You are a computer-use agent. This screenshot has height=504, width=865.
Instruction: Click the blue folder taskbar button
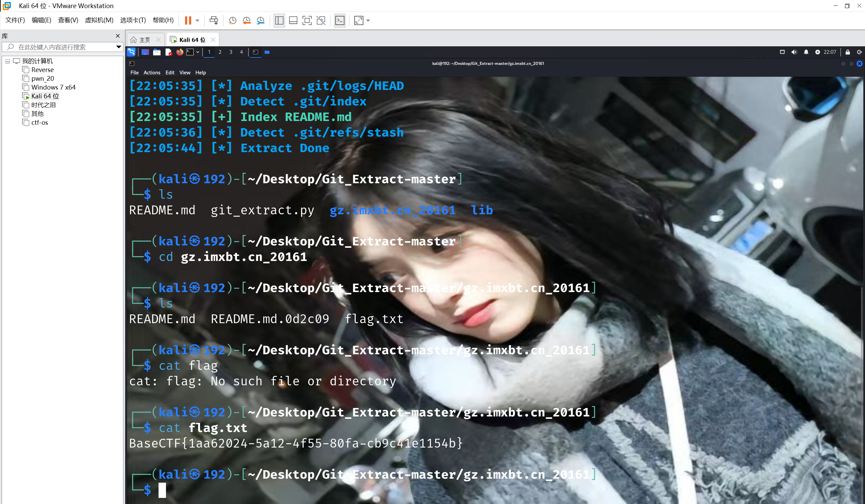tap(267, 52)
